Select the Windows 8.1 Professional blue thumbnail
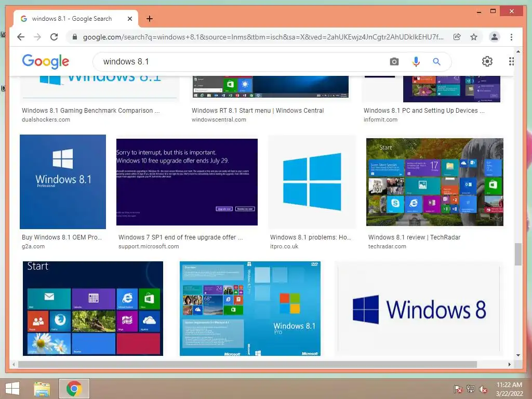 (63, 182)
